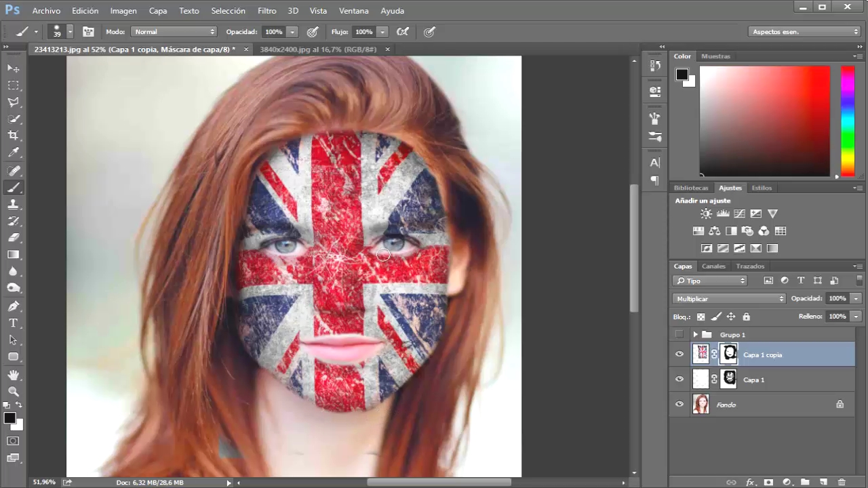Click the zoom percentage field 51,96%
Screen dimensions: 868x488
tap(45, 482)
